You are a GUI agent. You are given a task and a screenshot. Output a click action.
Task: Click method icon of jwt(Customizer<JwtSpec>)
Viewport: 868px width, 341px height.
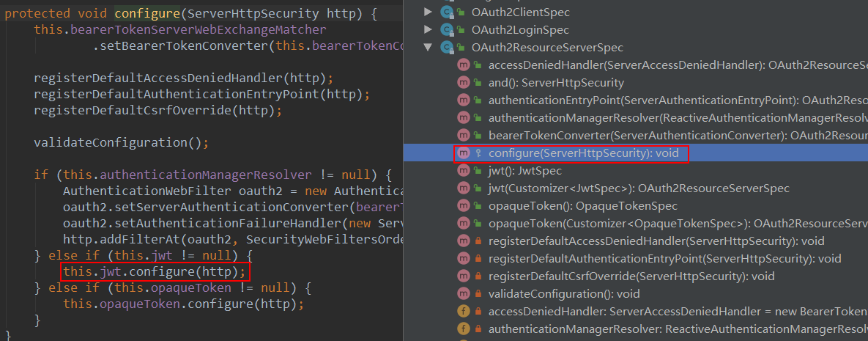click(464, 188)
